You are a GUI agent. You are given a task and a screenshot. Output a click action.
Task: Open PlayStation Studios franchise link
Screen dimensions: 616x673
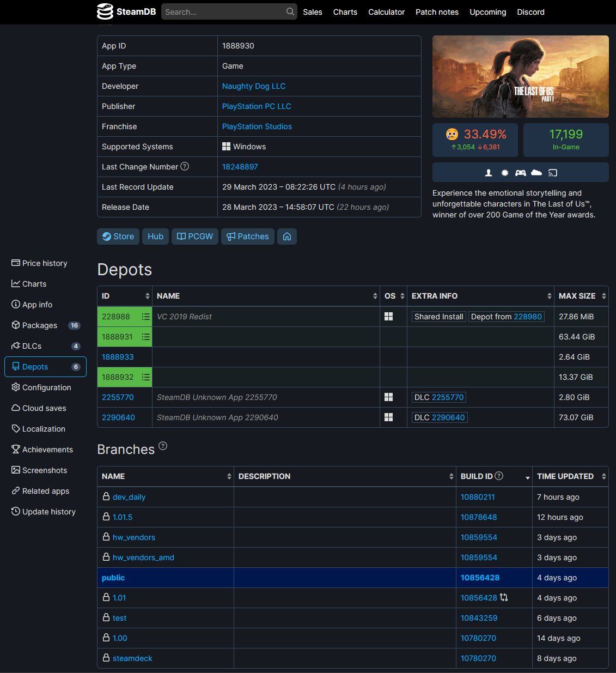[x=257, y=126]
